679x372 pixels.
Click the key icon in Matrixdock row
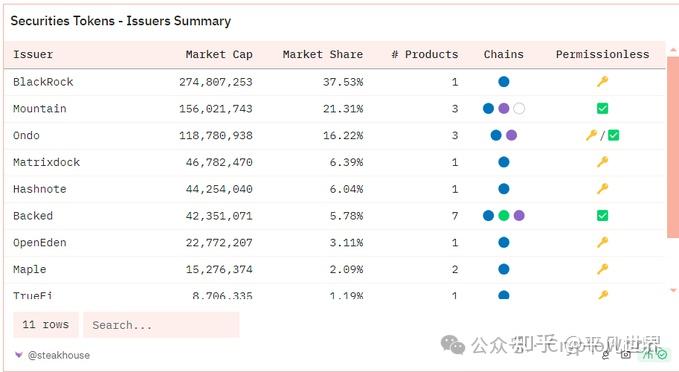(602, 162)
